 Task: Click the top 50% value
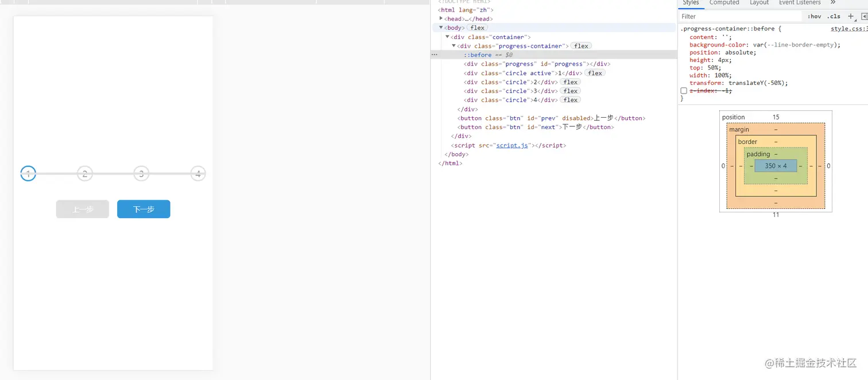[712, 68]
